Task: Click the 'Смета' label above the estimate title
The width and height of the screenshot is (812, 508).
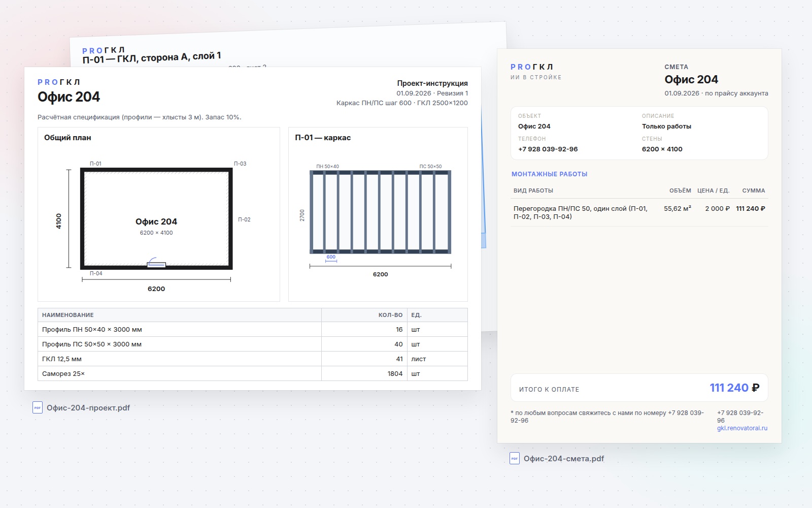Action: click(676, 67)
